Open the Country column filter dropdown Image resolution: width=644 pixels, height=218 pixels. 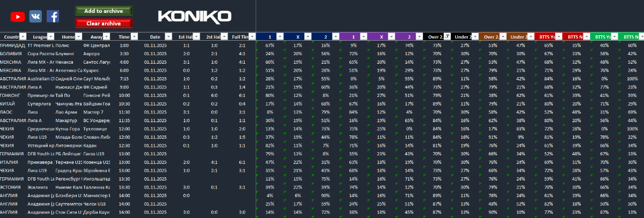coord(23,37)
